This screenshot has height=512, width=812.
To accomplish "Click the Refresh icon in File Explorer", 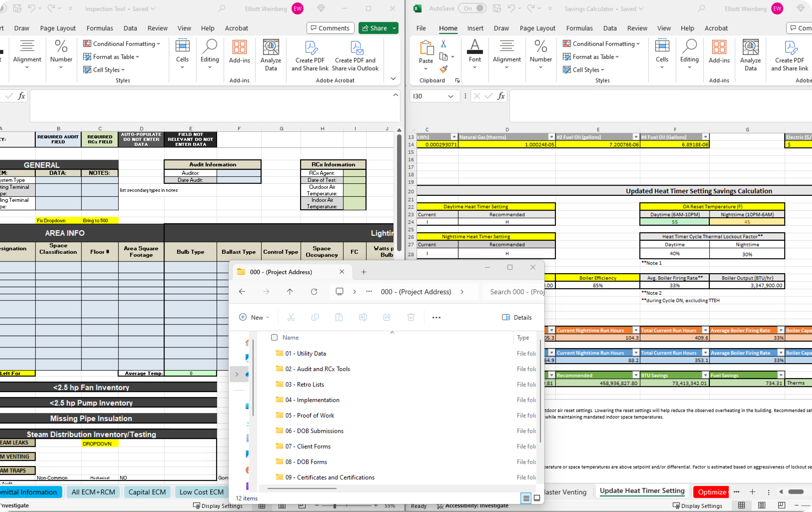I will tap(314, 292).
